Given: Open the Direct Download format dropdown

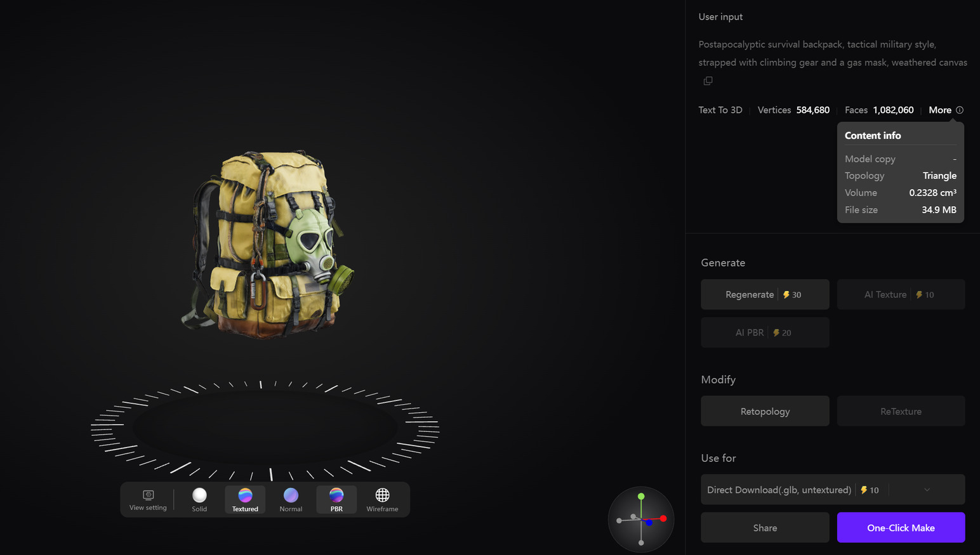Looking at the screenshot, I should tap(927, 489).
